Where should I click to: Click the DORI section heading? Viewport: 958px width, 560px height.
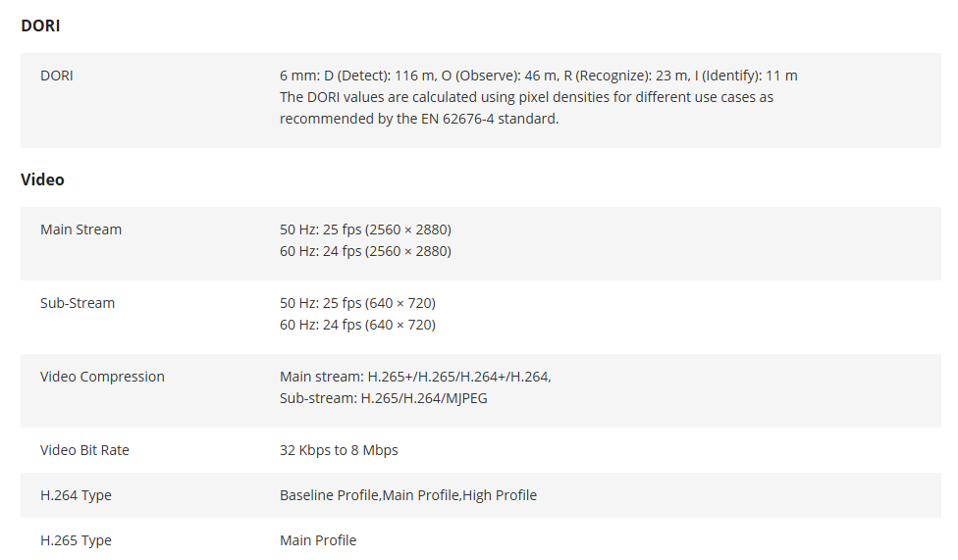(40, 25)
